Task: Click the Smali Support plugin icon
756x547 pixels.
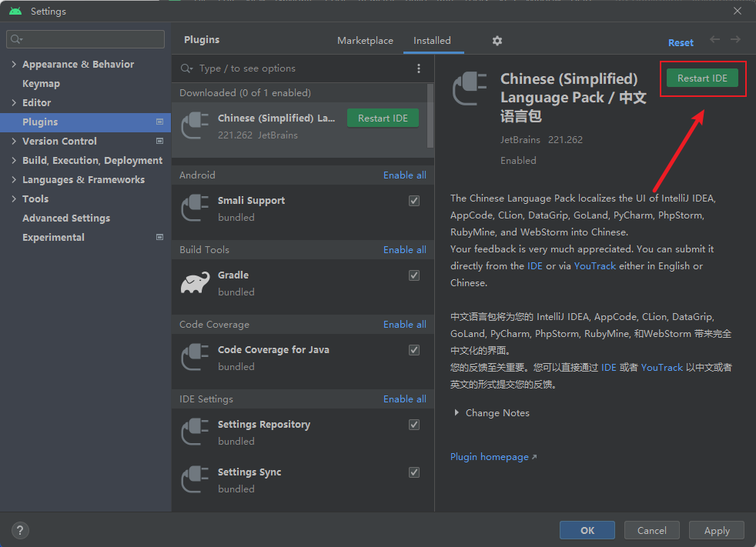Action: (195, 208)
